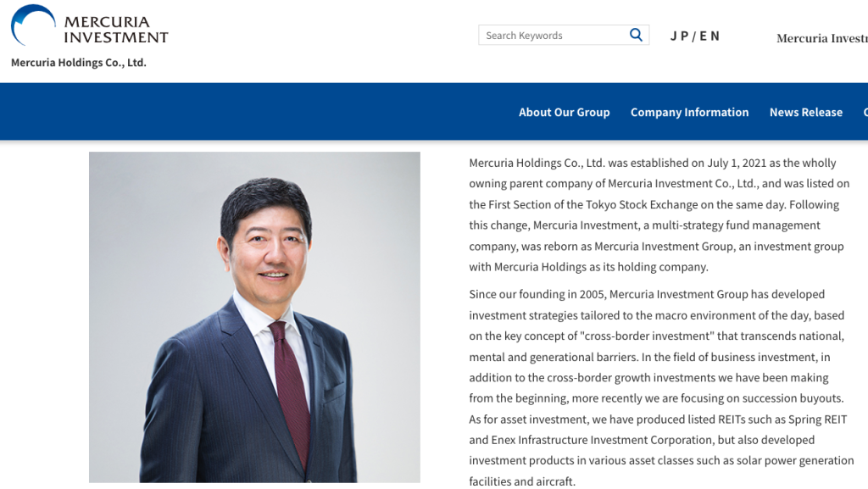Click the Mercuria Investment link at top right
Viewport: 868px width, 489px height.
(x=821, y=38)
